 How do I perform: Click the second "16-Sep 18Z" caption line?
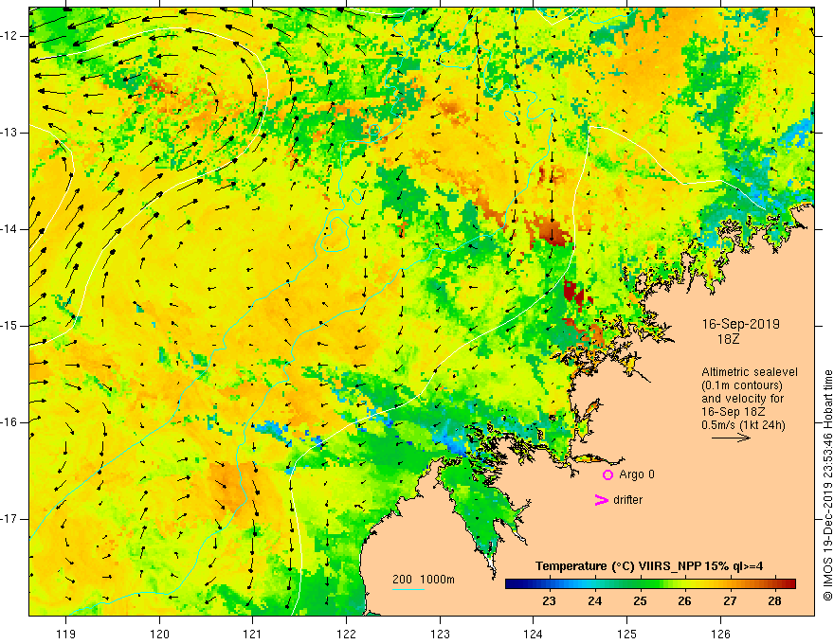click(734, 412)
